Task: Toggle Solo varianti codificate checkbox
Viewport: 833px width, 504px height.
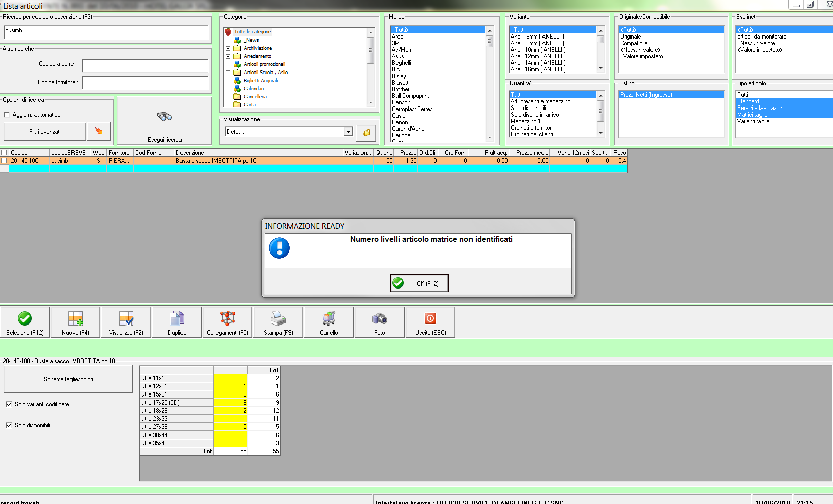Action: [9, 404]
